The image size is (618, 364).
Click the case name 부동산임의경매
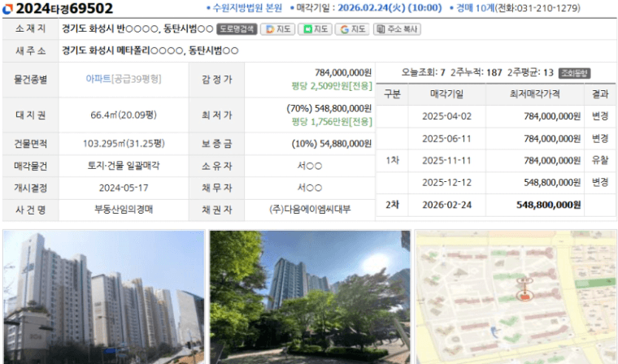[x=124, y=210]
